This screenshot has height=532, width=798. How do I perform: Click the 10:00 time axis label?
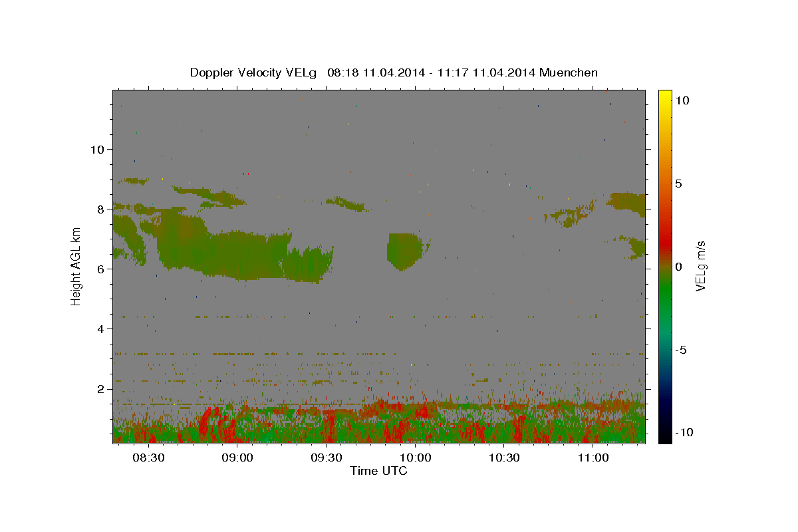416,458
